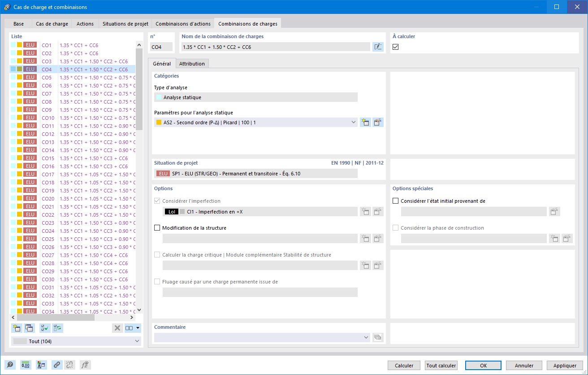The width and height of the screenshot is (588, 375).
Task: Click the broken-link icon in the footer
Action: tap(69, 365)
